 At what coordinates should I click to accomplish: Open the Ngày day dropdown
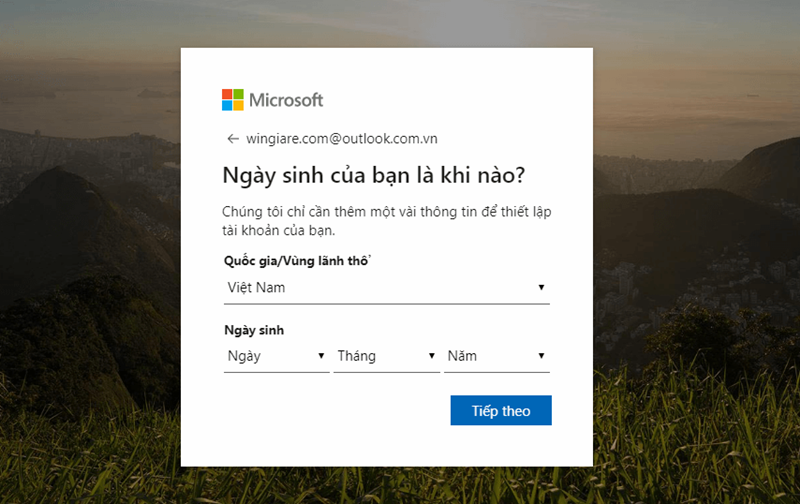pyautogui.click(x=277, y=356)
